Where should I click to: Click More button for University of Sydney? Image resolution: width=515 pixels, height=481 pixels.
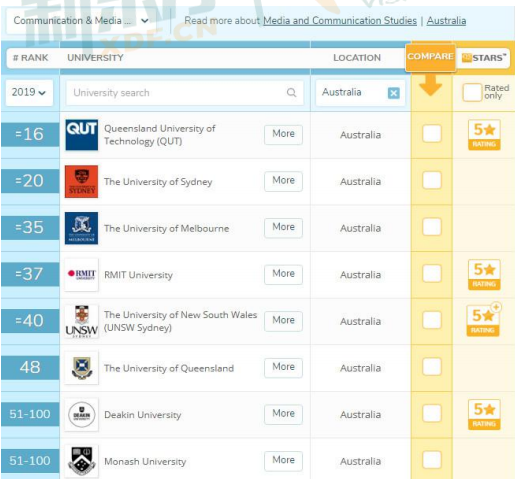(x=283, y=181)
